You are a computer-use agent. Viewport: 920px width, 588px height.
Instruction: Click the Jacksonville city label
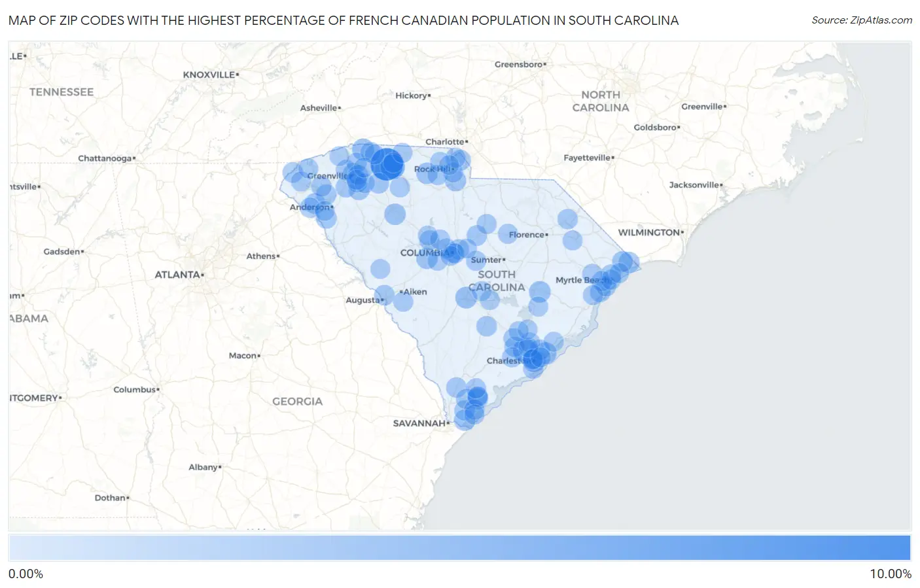(696, 185)
